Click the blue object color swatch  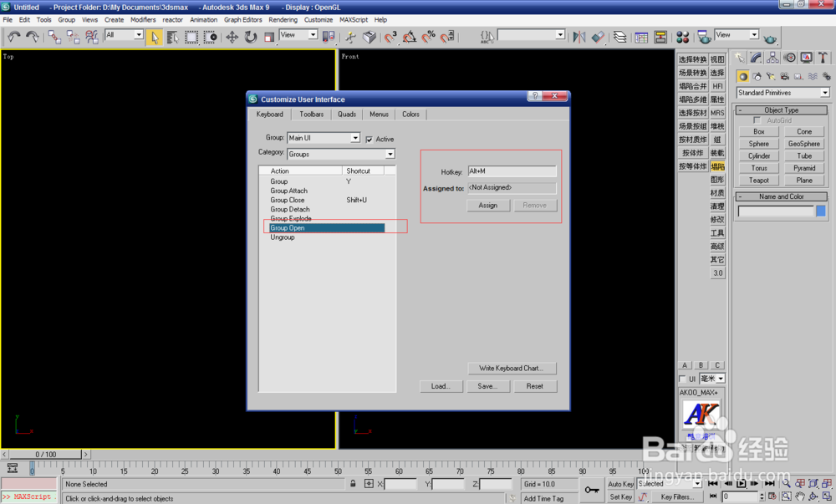[x=821, y=211]
